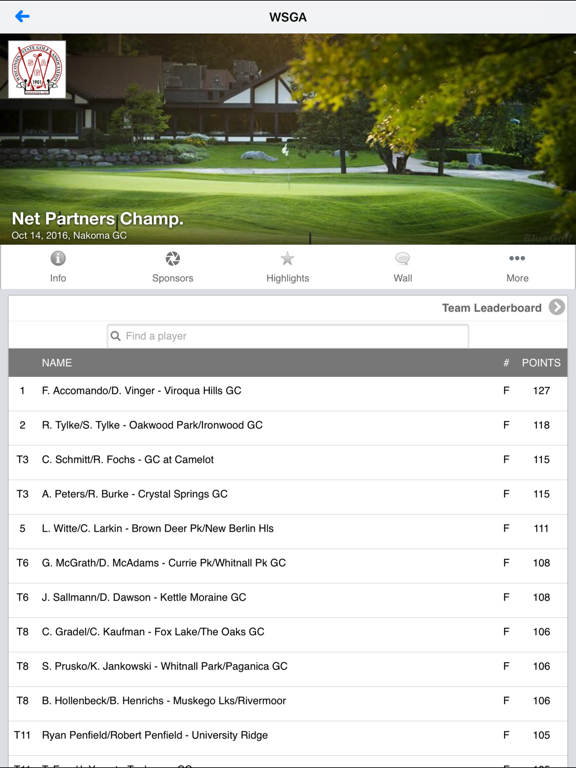This screenshot has height=768, width=576.
Task: Click the Net Partners Champ. title
Action: coord(97,219)
